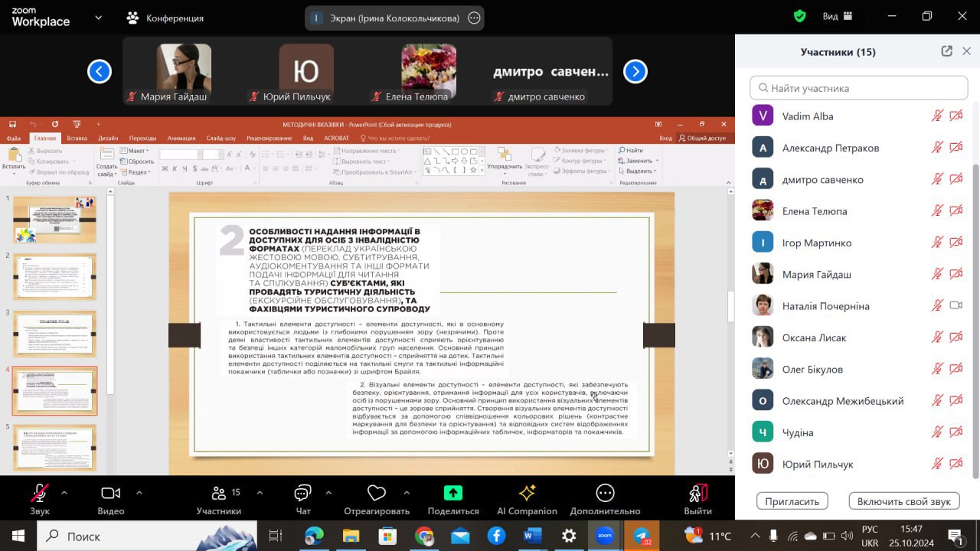Open the Zoom Workplace dropdown chevron
980x551 pixels.
point(98,17)
